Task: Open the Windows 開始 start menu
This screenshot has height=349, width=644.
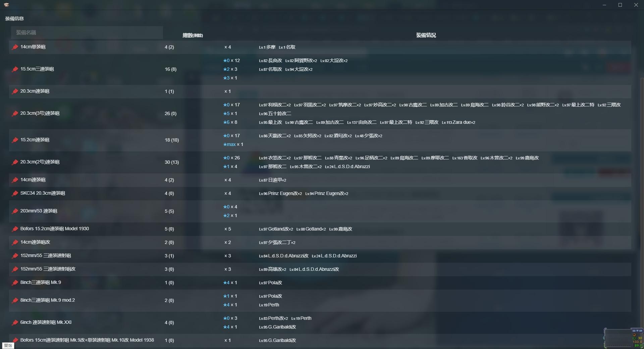Action: pos(8,345)
